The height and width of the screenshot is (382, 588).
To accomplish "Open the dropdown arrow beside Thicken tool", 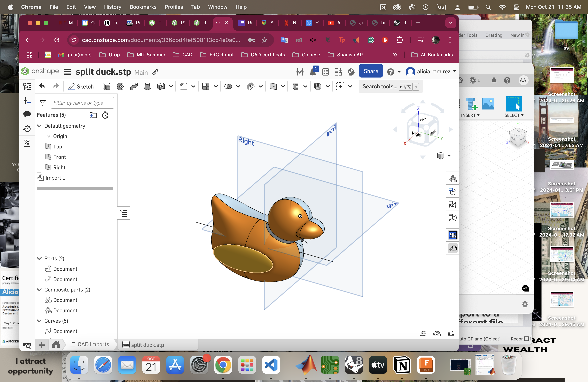I will click(x=171, y=86).
